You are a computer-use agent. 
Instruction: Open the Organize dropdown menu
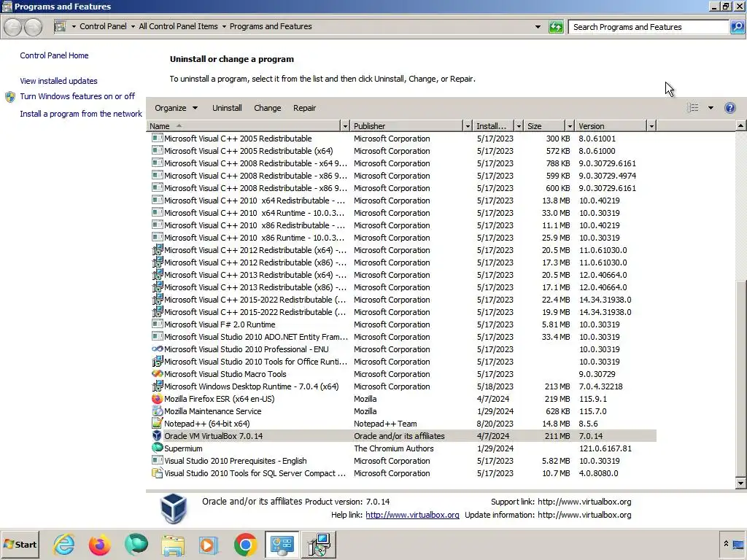click(176, 108)
